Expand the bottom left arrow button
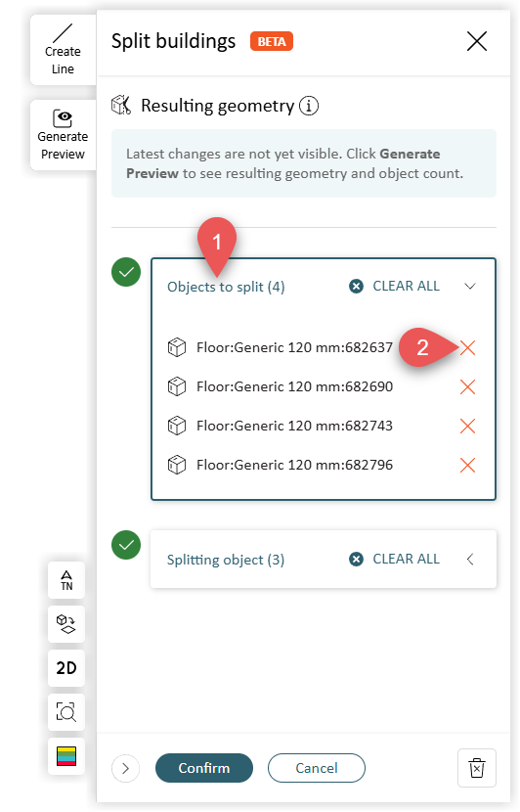This screenshot has height=812, width=520. click(x=125, y=769)
